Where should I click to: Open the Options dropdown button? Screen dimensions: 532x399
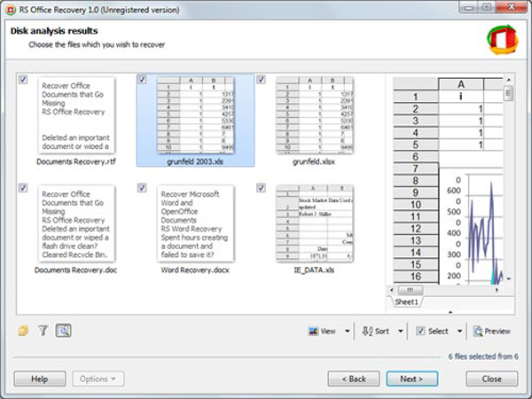98,379
